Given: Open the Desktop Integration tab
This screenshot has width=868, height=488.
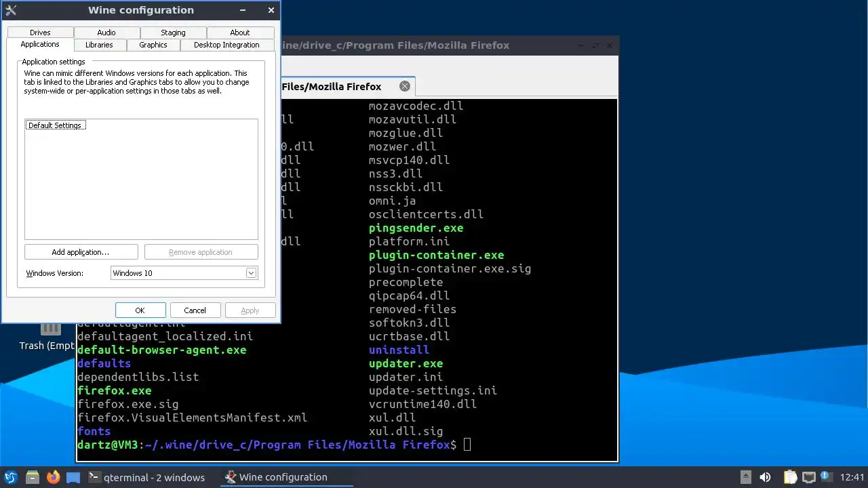Looking at the screenshot, I should tap(226, 45).
